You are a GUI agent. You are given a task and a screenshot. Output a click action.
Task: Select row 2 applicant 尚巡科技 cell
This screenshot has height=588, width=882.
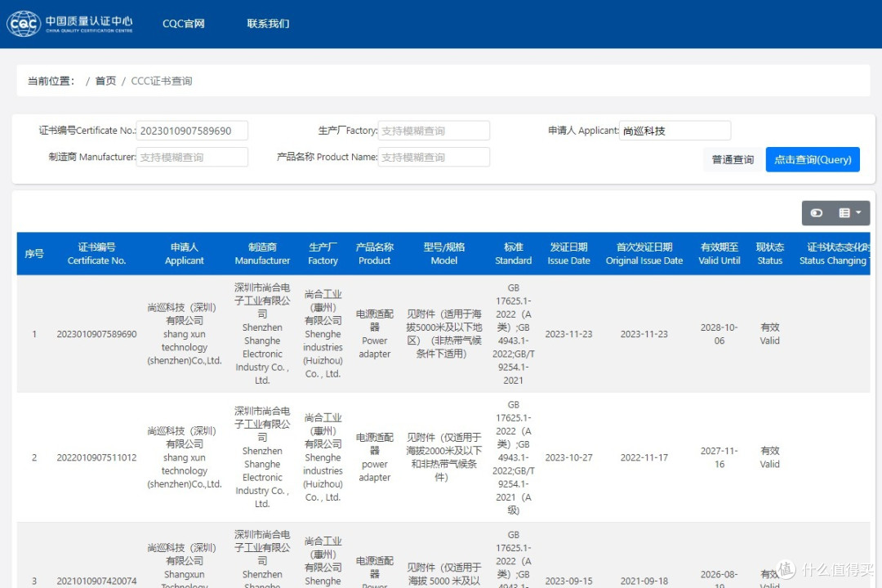point(185,457)
